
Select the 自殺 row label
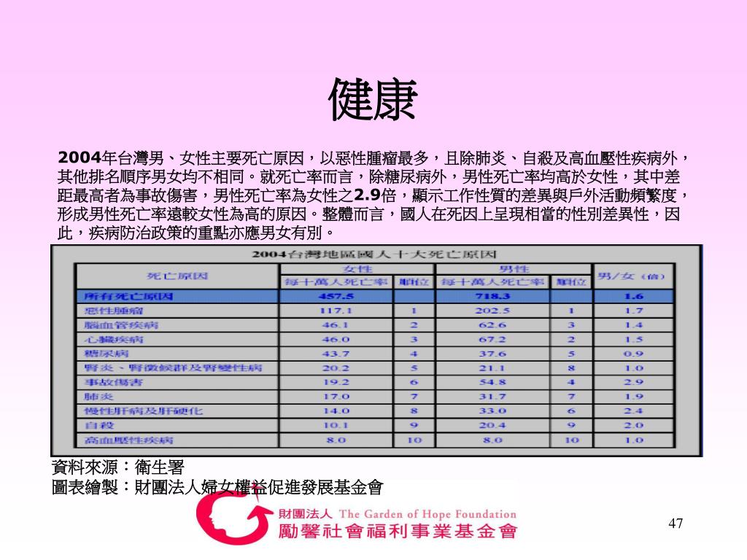click(98, 425)
